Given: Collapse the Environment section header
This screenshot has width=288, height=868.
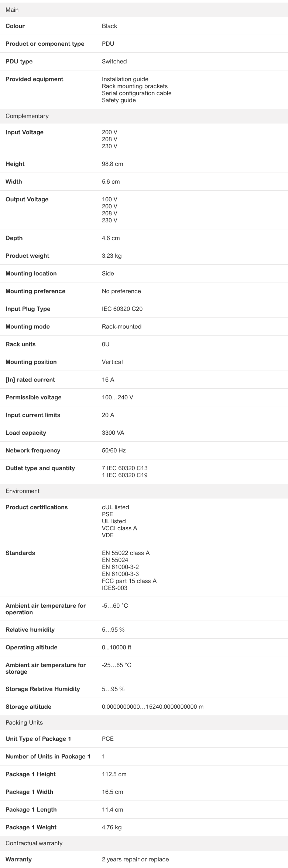Looking at the screenshot, I should (x=23, y=491).
